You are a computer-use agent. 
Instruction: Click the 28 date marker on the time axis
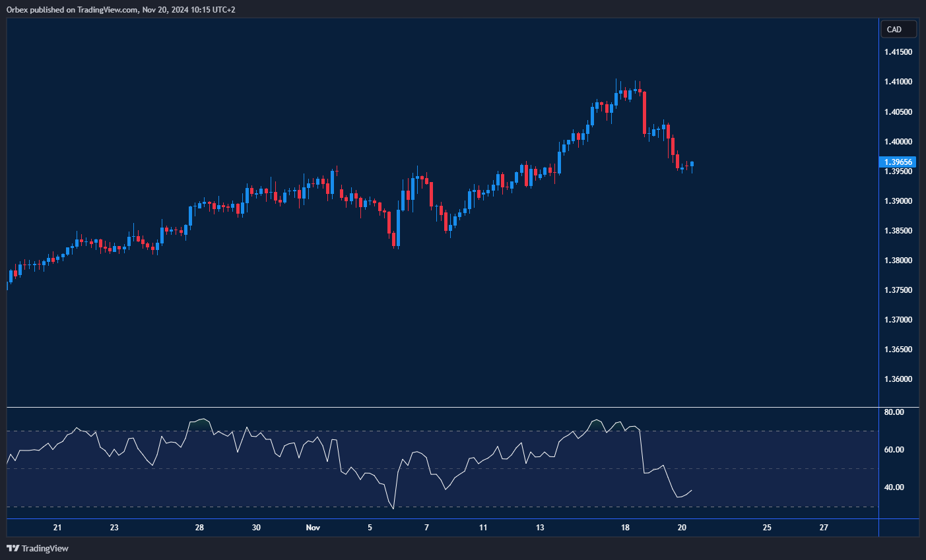tap(199, 528)
